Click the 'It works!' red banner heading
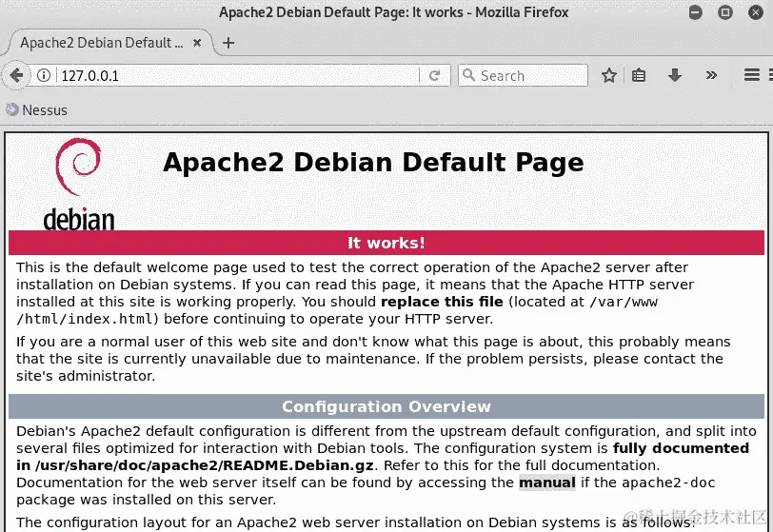The image size is (773, 532). coord(386,243)
